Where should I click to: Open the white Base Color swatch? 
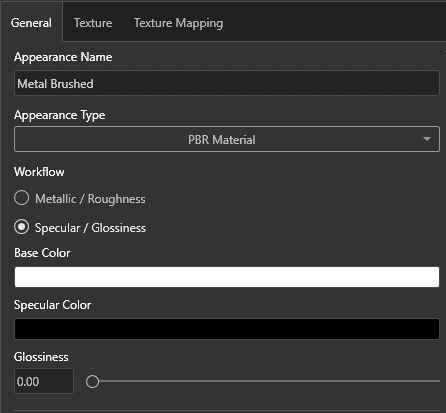pyautogui.click(x=227, y=277)
